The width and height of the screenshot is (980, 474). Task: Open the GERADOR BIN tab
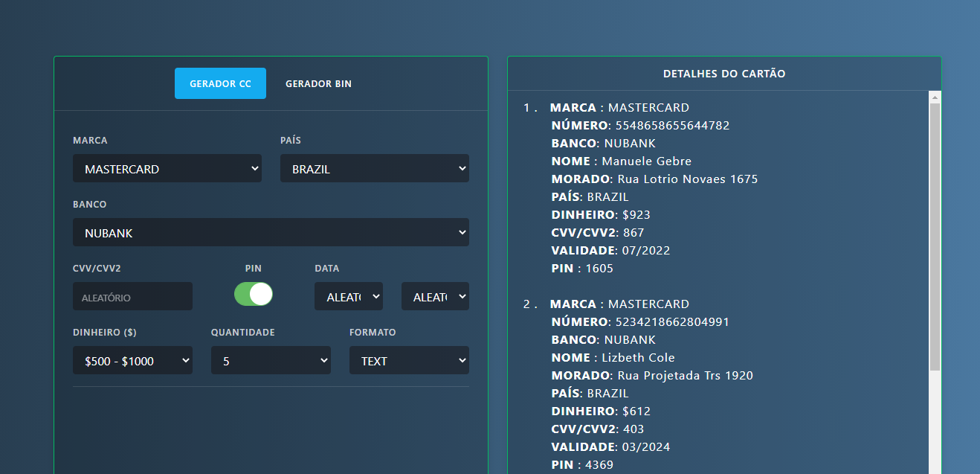318,83
